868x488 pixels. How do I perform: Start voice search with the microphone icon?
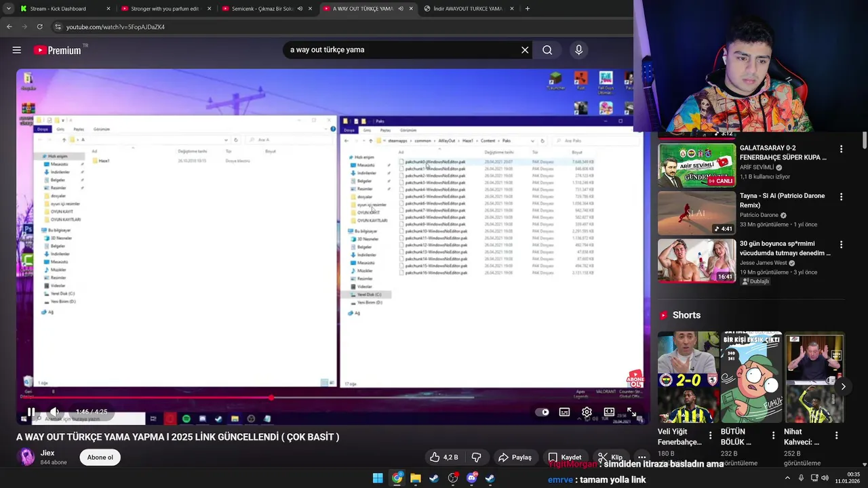(x=578, y=50)
